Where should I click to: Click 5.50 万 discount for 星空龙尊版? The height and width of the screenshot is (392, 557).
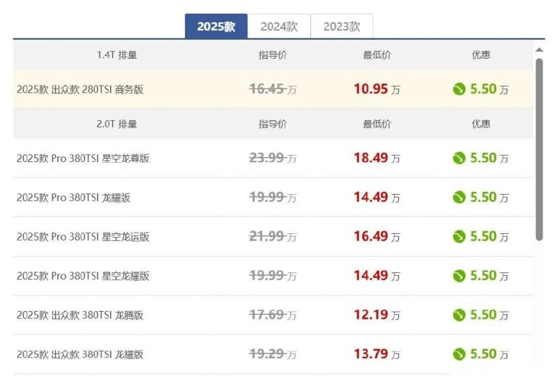[x=489, y=158]
